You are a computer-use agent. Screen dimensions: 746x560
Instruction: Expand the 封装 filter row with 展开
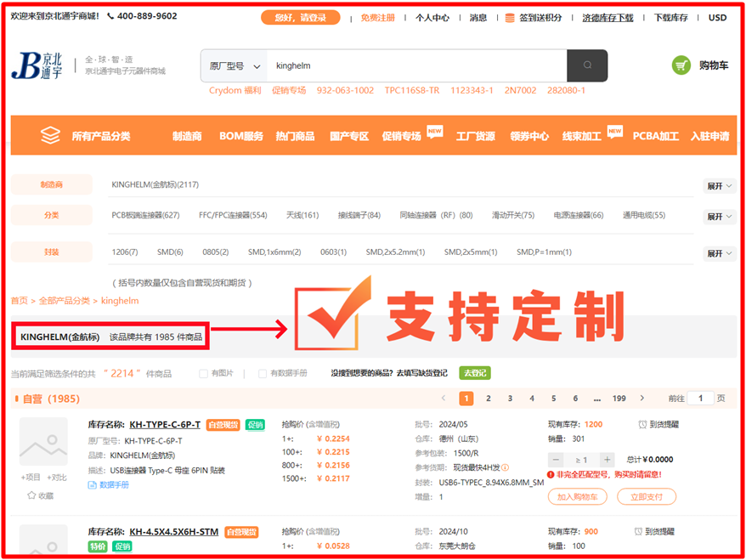coord(719,253)
